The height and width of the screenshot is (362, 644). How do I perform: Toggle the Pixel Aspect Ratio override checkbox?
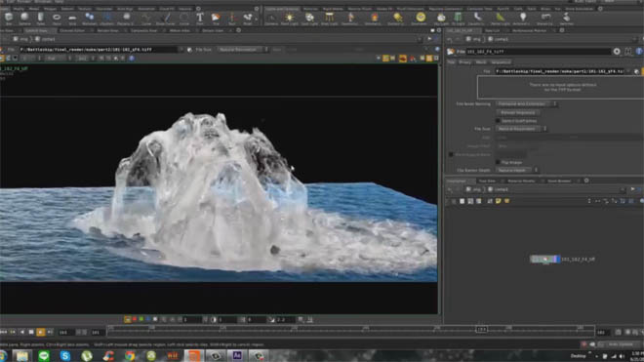451,154
